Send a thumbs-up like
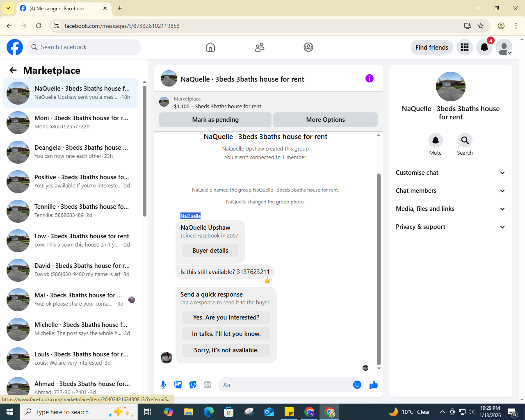The width and height of the screenshot is (525, 420). 374,385
